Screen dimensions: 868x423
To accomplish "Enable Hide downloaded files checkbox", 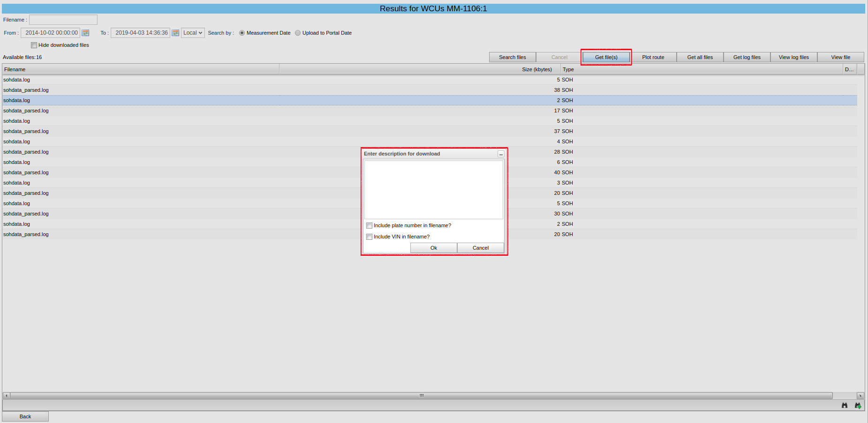I will (34, 45).
